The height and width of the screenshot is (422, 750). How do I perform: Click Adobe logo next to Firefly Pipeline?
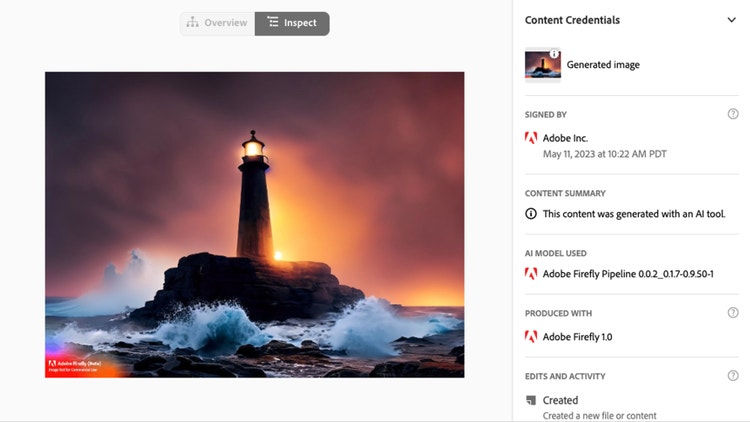(531, 274)
